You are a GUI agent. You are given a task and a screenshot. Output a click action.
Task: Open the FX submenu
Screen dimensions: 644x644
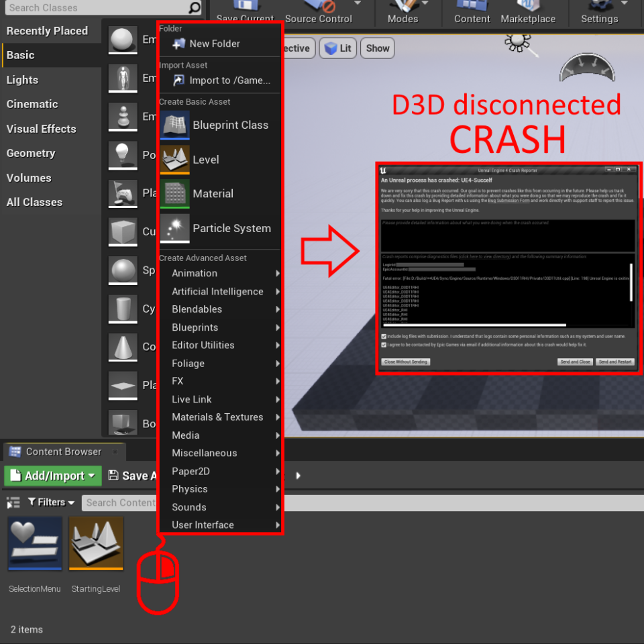[221, 381]
